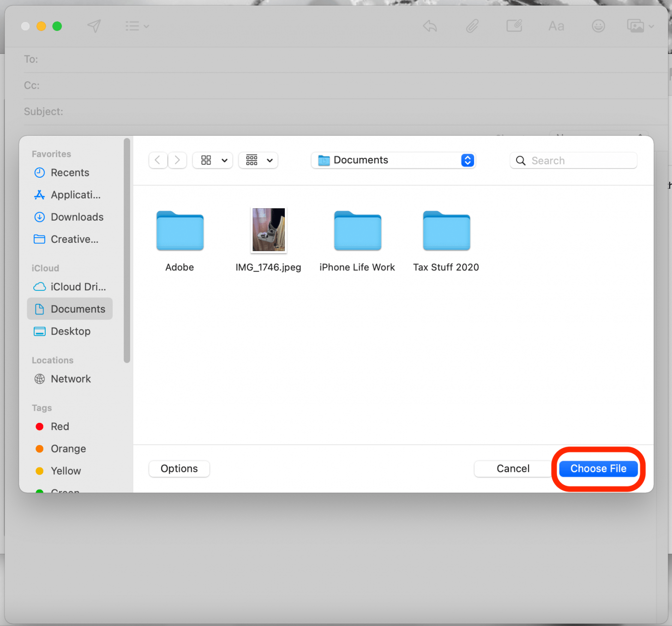Image resolution: width=672 pixels, height=626 pixels.
Task: Open the Attach file paperclip icon
Action: [472, 26]
